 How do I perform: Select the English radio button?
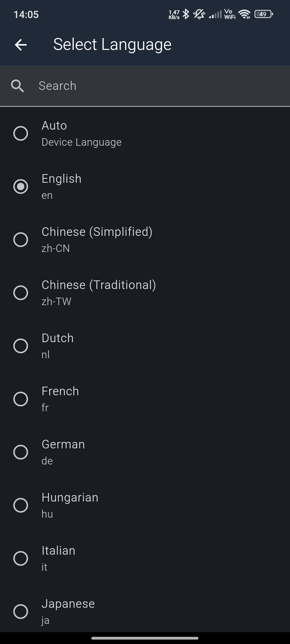coord(21,186)
